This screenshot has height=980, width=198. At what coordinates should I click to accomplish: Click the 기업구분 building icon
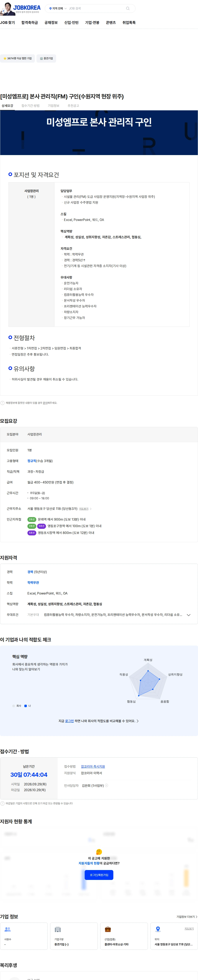click(x=58, y=929)
